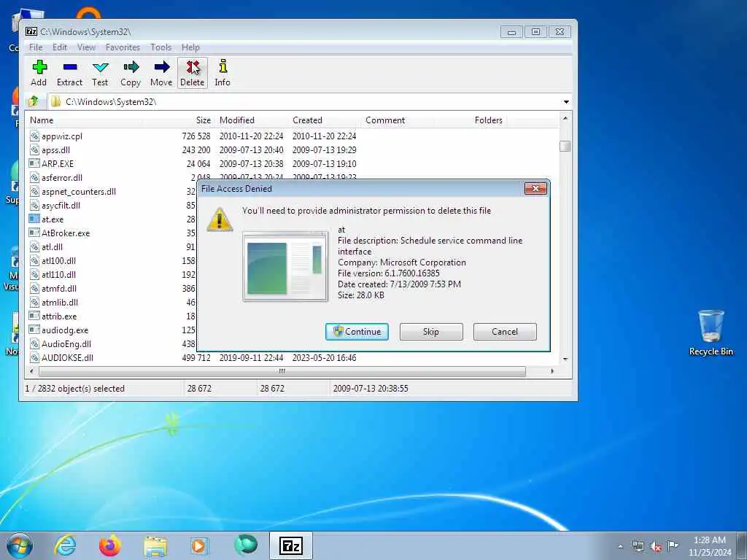747x560 pixels.
Task: Open the Recycle Bin desktop icon
Action: click(711, 332)
